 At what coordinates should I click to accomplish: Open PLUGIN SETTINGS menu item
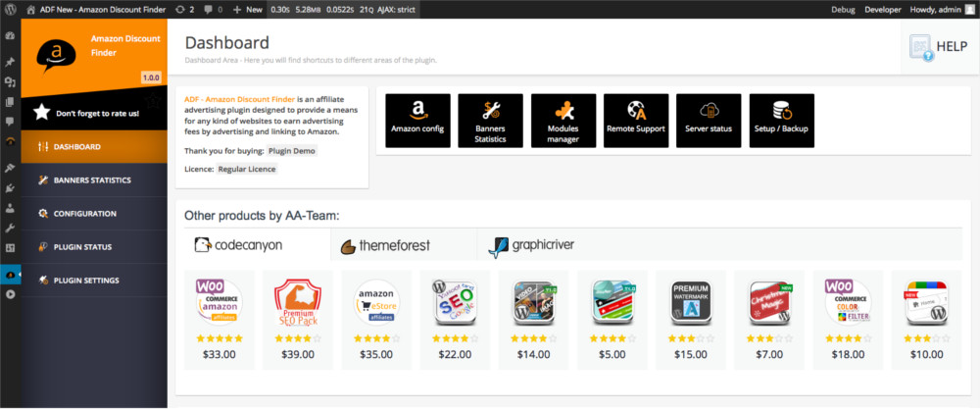[94, 281]
